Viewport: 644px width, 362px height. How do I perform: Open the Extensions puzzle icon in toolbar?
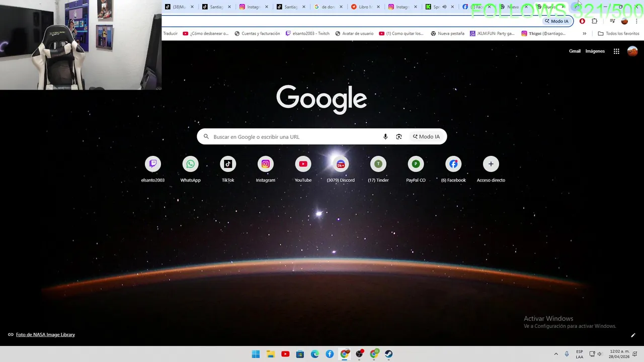595,21
